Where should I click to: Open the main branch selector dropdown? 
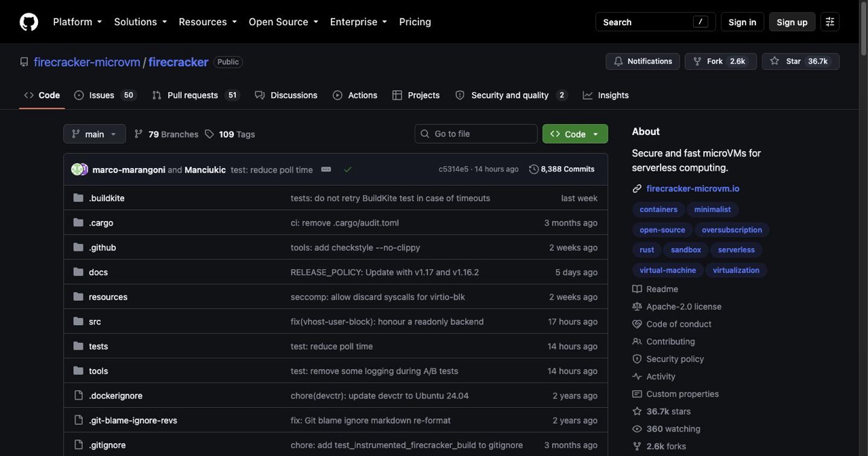click(94, 134)
